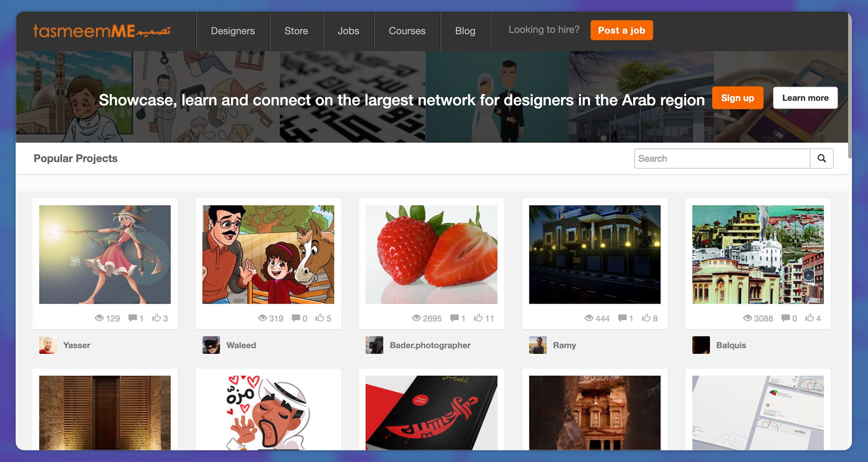This screenshot has width=868, height=462.
Task: Like Balquis's city collage project
Action: (809, 318)
